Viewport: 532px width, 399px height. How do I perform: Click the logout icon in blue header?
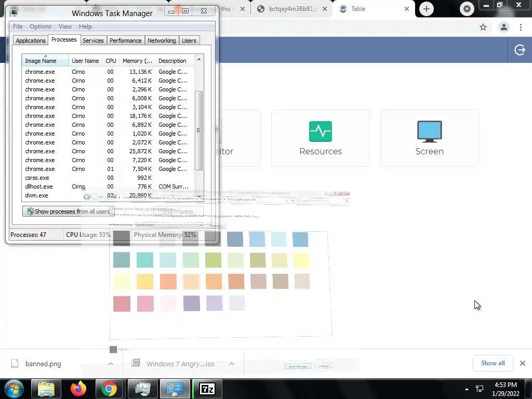click(520, 50)
